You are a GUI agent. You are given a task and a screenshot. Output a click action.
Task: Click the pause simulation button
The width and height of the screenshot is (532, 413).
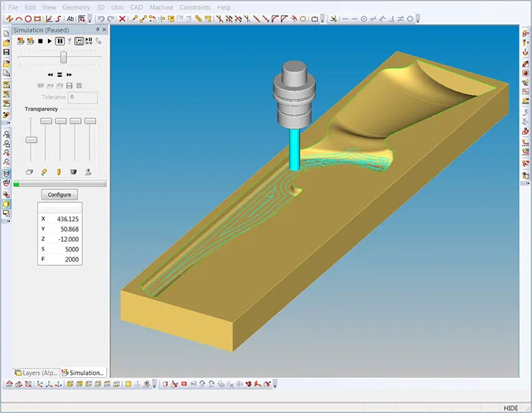click(x=60, y=41)
